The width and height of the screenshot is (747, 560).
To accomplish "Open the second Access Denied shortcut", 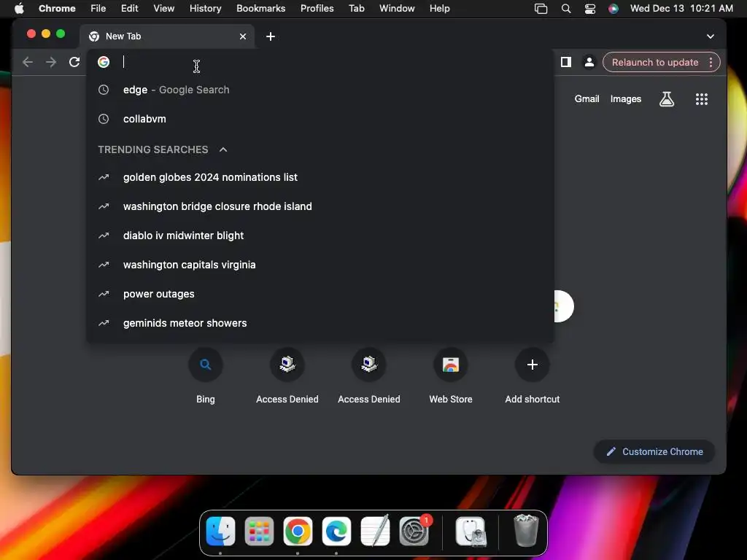I will click(x=368, y=376).
